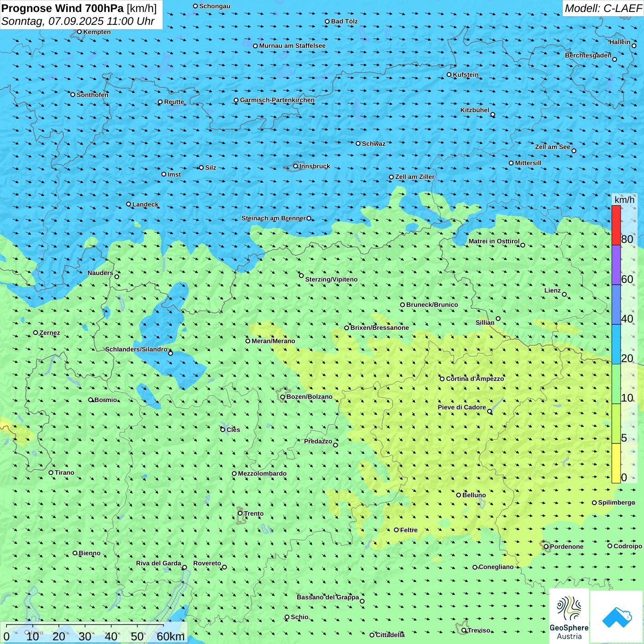
Task: Click the 'Bormio' place name
Action: tap(106, 400)
